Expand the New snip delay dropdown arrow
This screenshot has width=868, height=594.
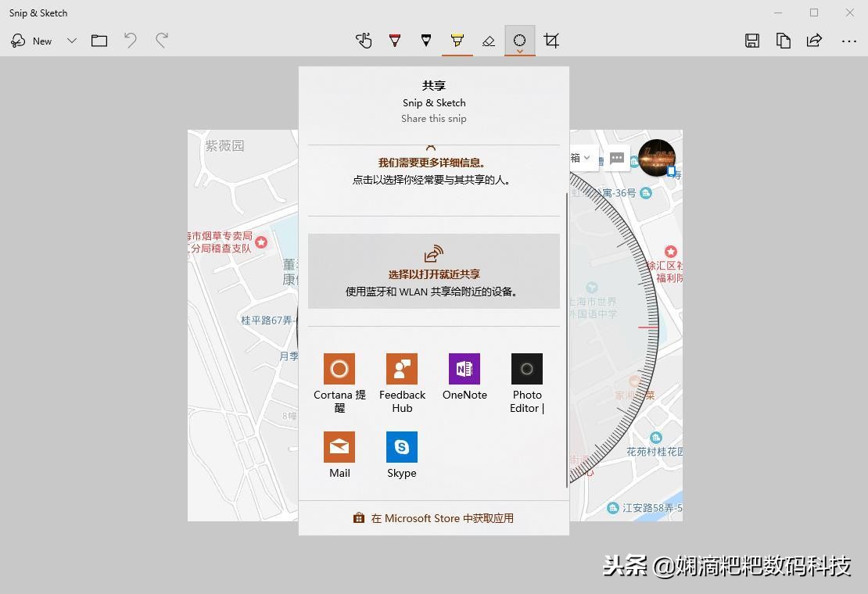(x=72, y=41)
